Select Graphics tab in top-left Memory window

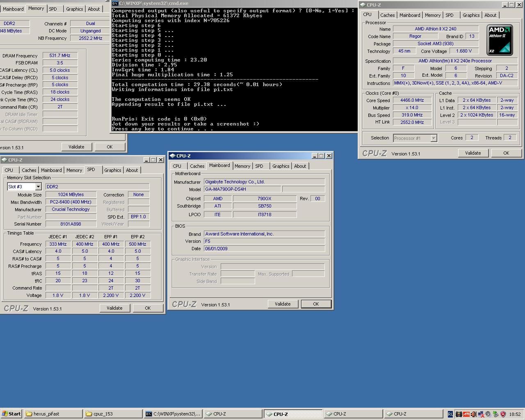click(75, 9)
